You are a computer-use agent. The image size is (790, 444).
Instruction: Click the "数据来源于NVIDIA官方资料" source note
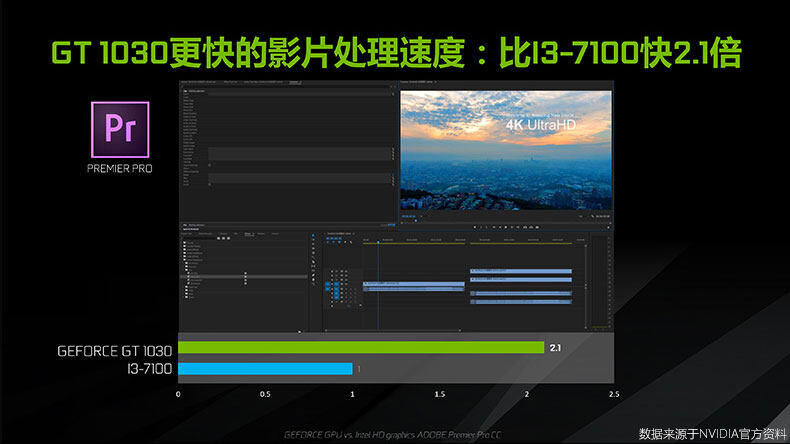(x=712, y=433)
